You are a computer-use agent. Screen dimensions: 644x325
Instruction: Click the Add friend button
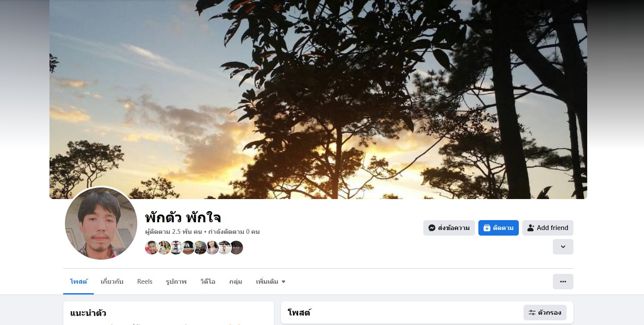(548, 228)
